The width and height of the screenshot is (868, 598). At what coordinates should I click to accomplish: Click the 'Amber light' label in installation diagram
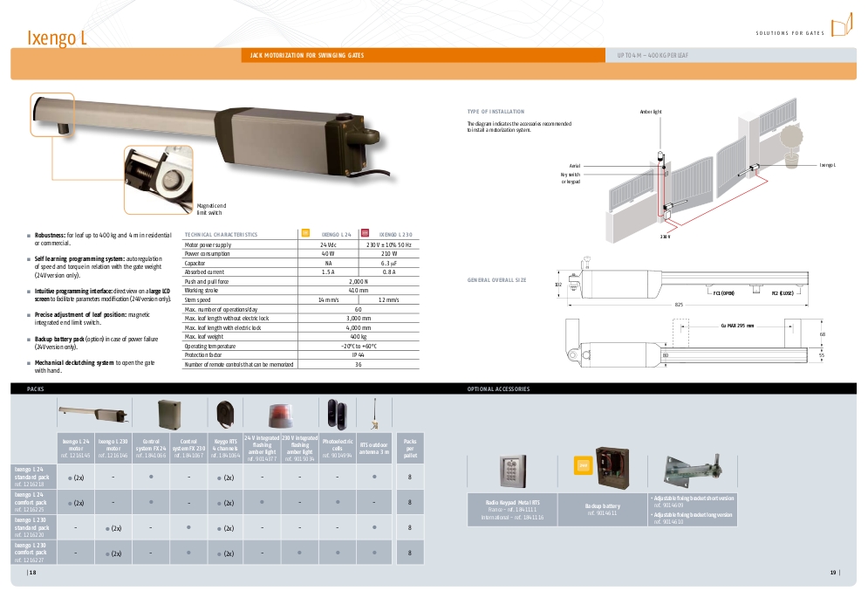651,112
